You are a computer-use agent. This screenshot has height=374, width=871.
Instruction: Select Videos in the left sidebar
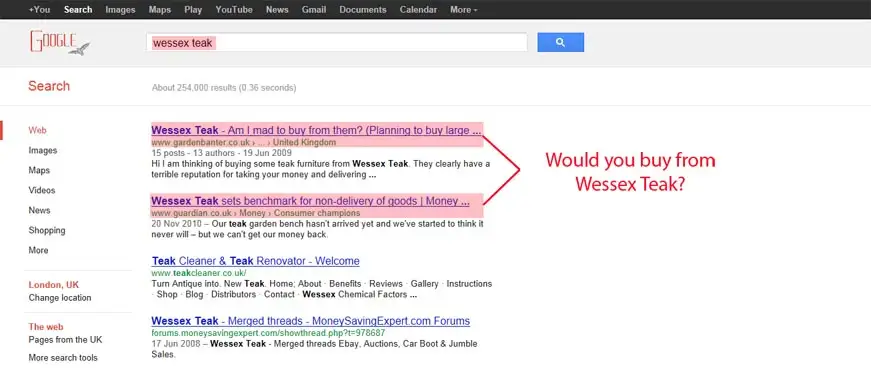pos(42,191)
